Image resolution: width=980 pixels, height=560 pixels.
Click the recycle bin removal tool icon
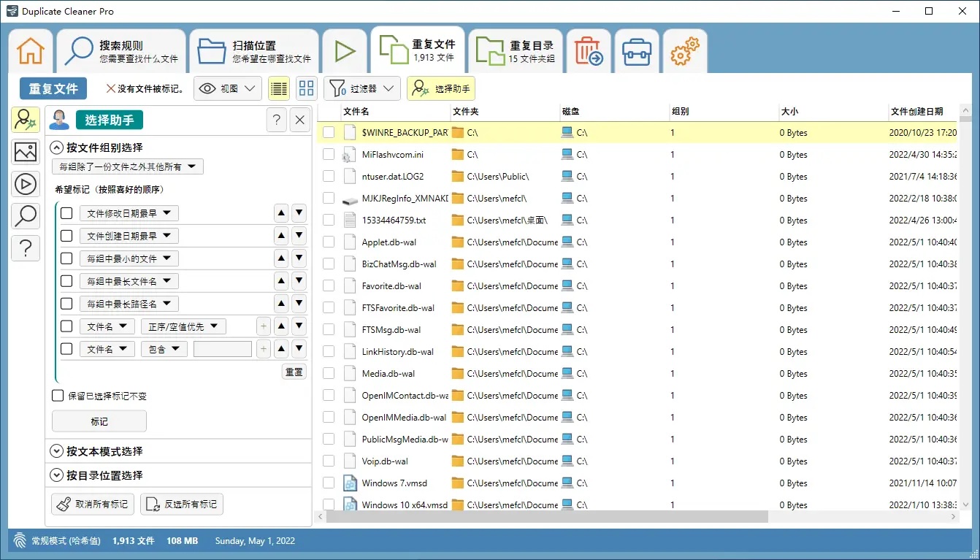[589, 50]
